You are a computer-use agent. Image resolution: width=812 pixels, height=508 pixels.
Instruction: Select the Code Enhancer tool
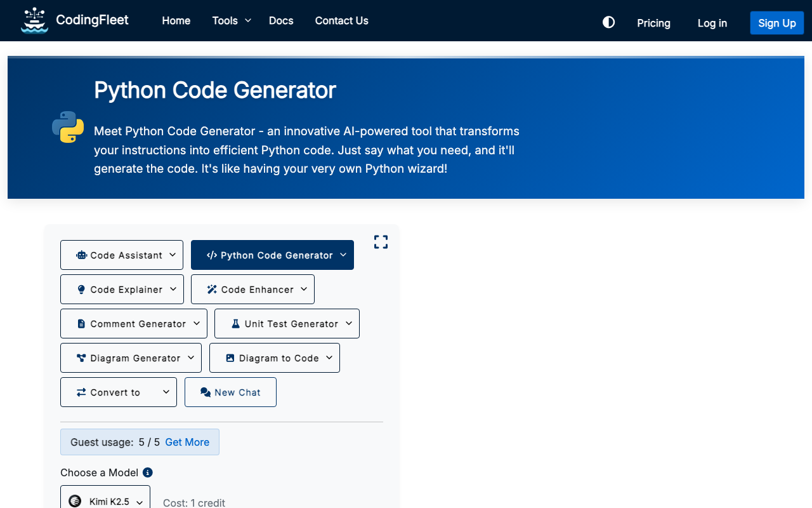coord(251,290)
